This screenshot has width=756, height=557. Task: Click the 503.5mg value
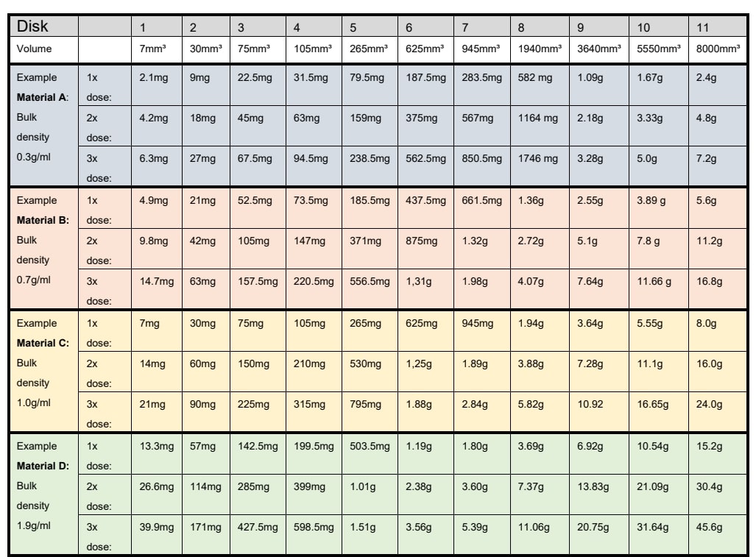click(x=369, y=446)
